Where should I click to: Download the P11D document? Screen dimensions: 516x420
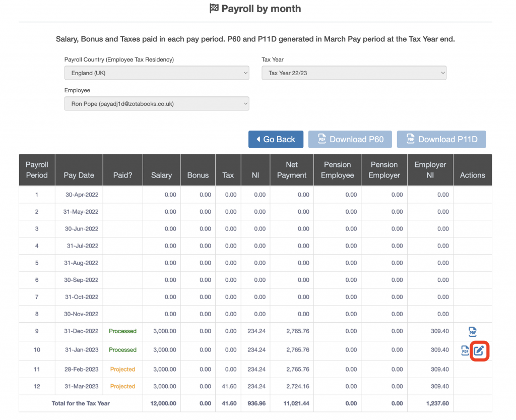pyautogui.click(x=441, y=140)
